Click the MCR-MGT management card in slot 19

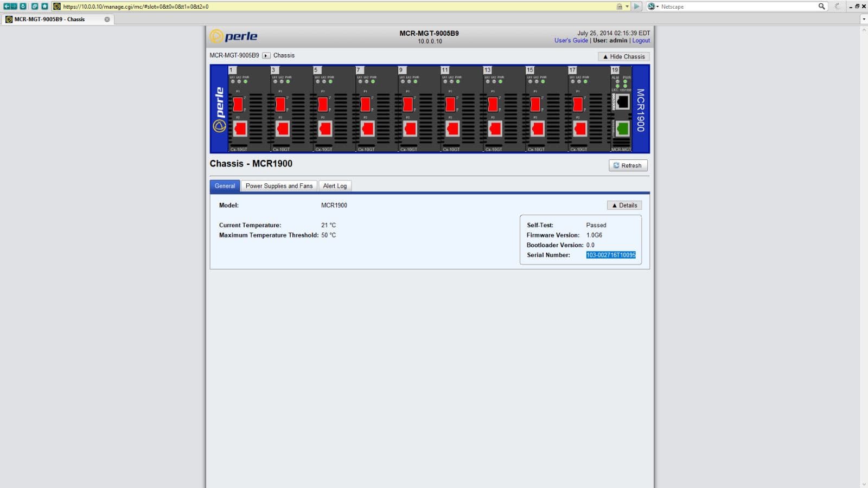pos(621,108)
